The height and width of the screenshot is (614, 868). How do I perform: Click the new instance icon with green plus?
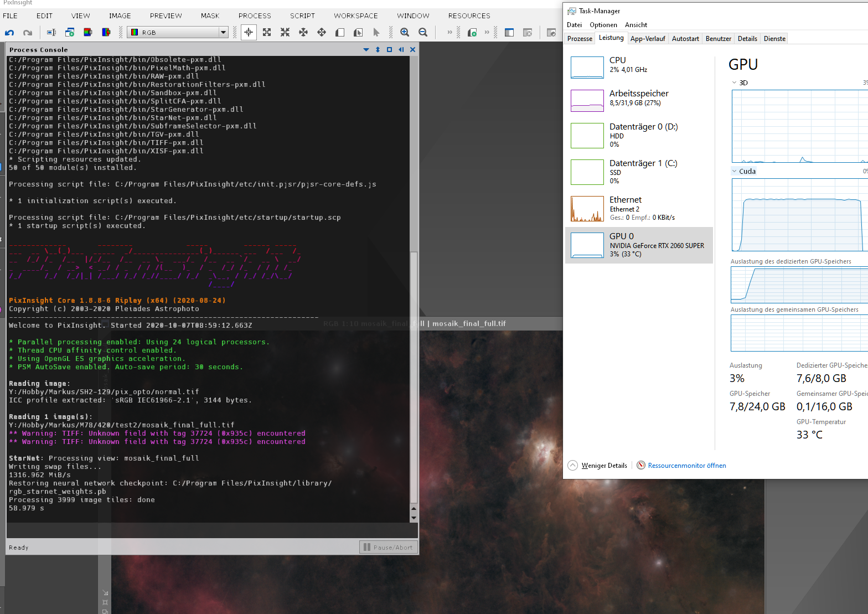[x=472, y=33]
